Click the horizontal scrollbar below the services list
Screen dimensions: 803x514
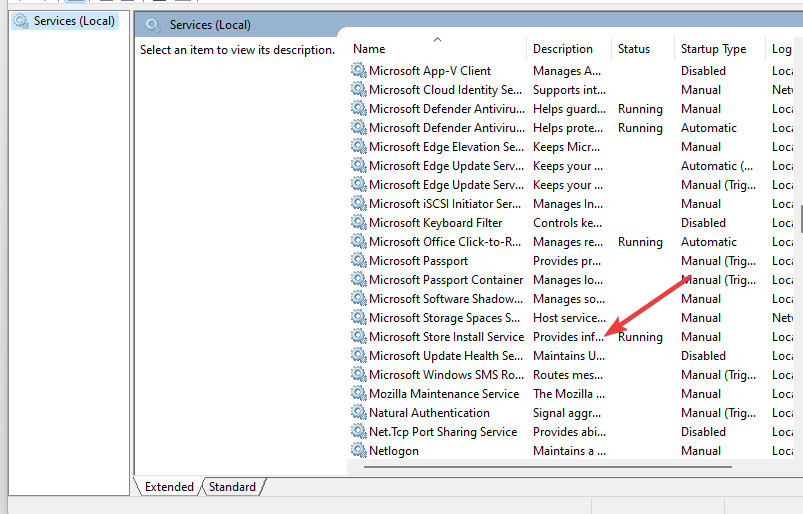pos(547,467)
